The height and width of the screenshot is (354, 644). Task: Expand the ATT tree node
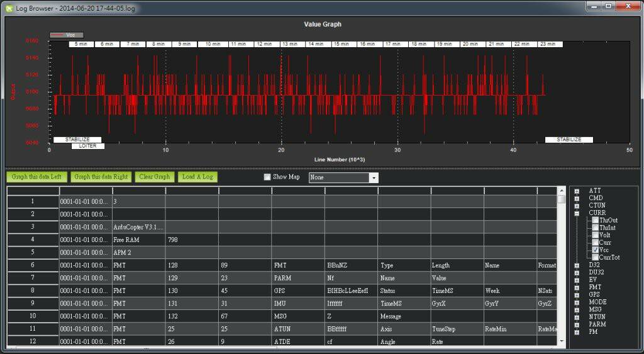click(577, 191)
